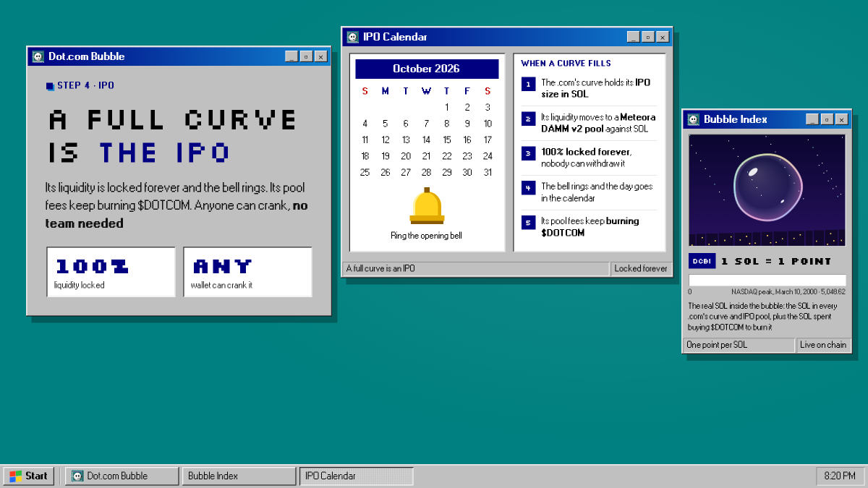
Task: Click the 100% liquidity locked card
Action: coord(111,272)
